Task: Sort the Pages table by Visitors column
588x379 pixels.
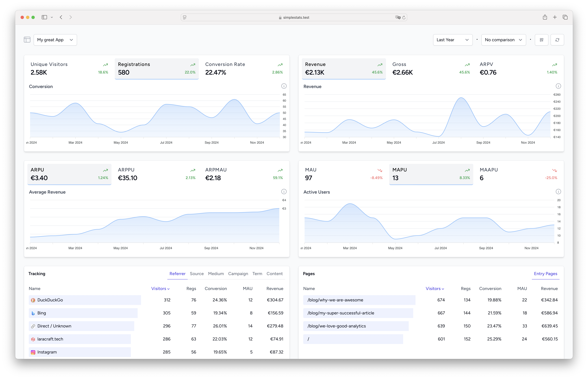Action: pyautogui.click(x=434, y=288)
